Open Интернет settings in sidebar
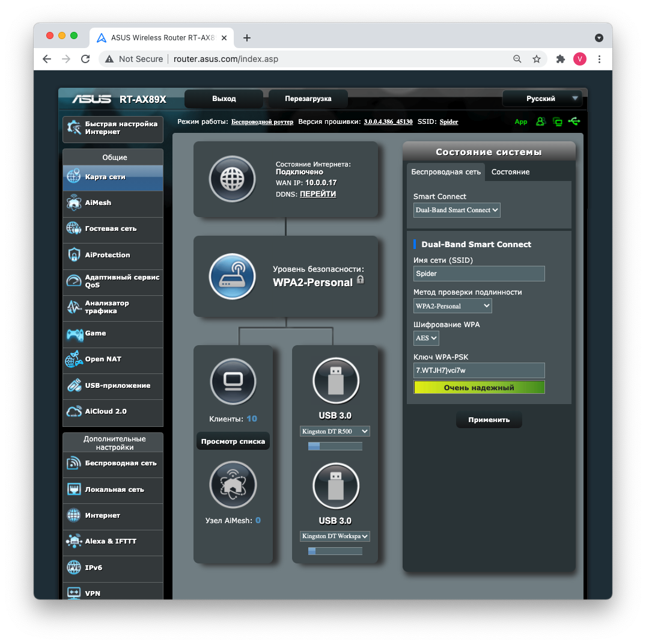 pos(113,516)
